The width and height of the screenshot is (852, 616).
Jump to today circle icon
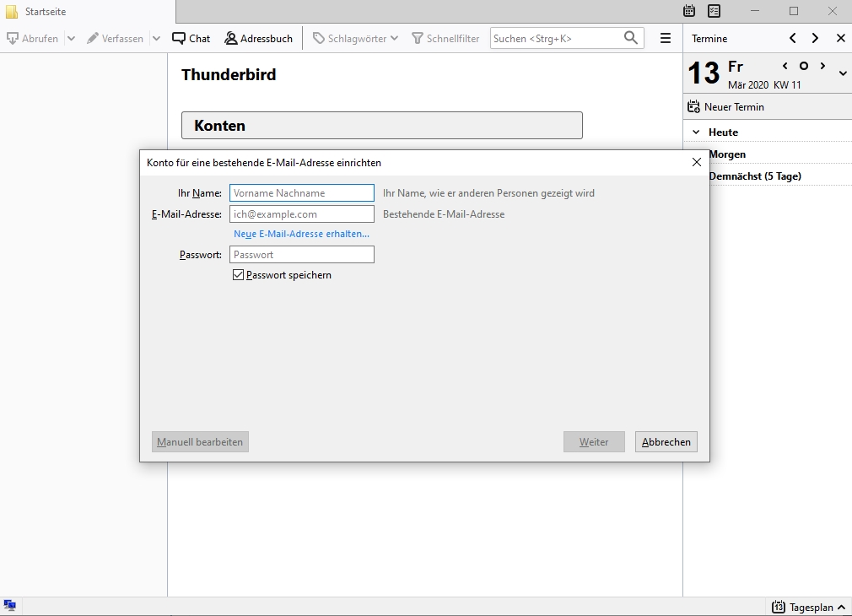point(804,66)
